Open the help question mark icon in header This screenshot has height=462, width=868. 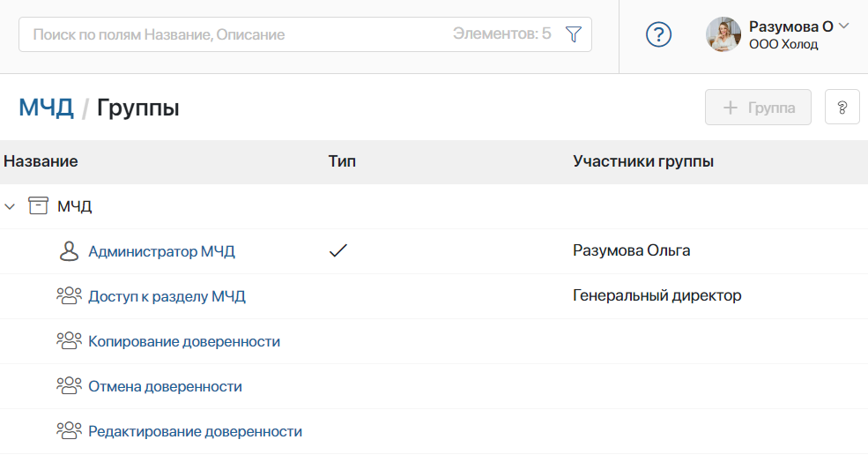coord(658,34)
